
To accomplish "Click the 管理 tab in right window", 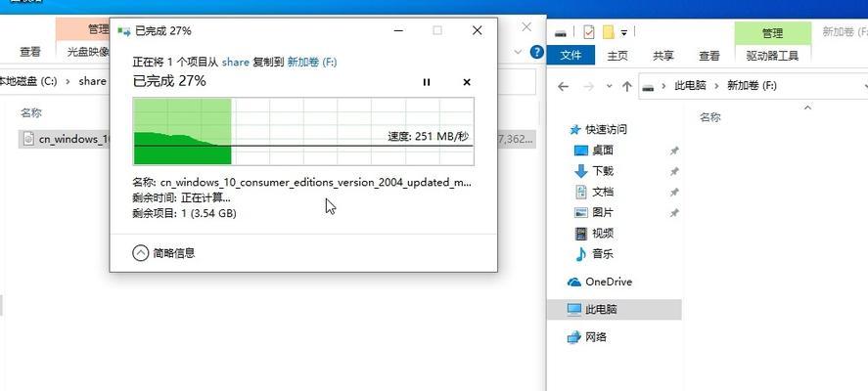I will [x=772, y=33].
